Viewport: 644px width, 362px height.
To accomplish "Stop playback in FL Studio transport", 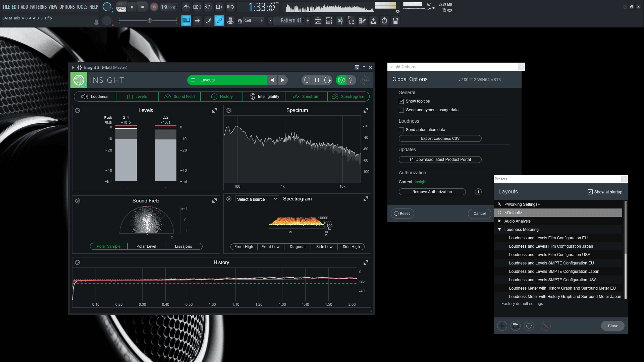I will [143, 7].
